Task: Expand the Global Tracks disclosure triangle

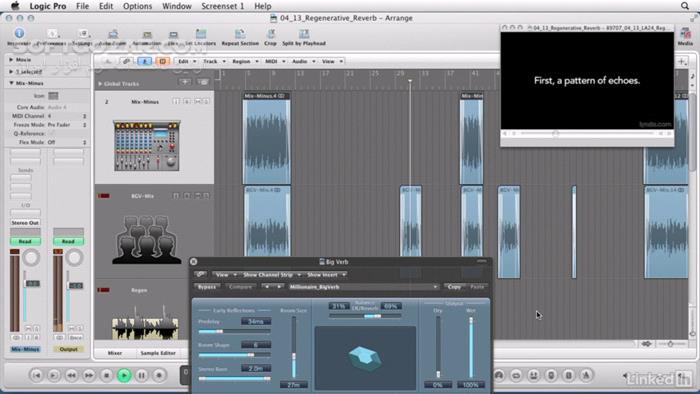Action: (x=100, y=83)
